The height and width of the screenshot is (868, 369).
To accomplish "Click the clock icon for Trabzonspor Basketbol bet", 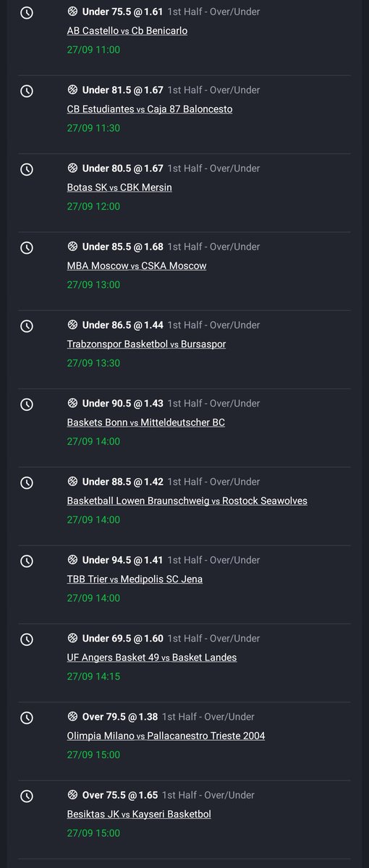I will point(27,326).
